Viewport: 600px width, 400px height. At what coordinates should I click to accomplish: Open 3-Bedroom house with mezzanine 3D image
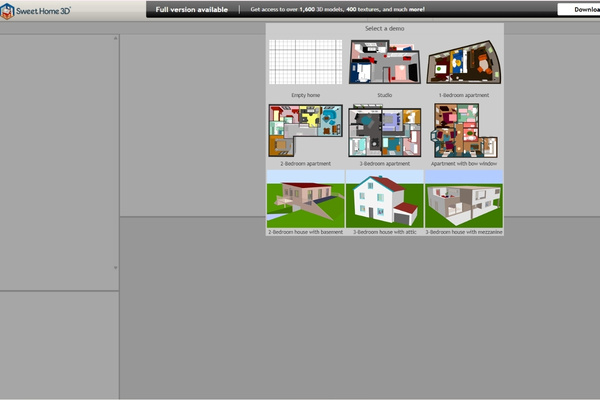[464, 199]
